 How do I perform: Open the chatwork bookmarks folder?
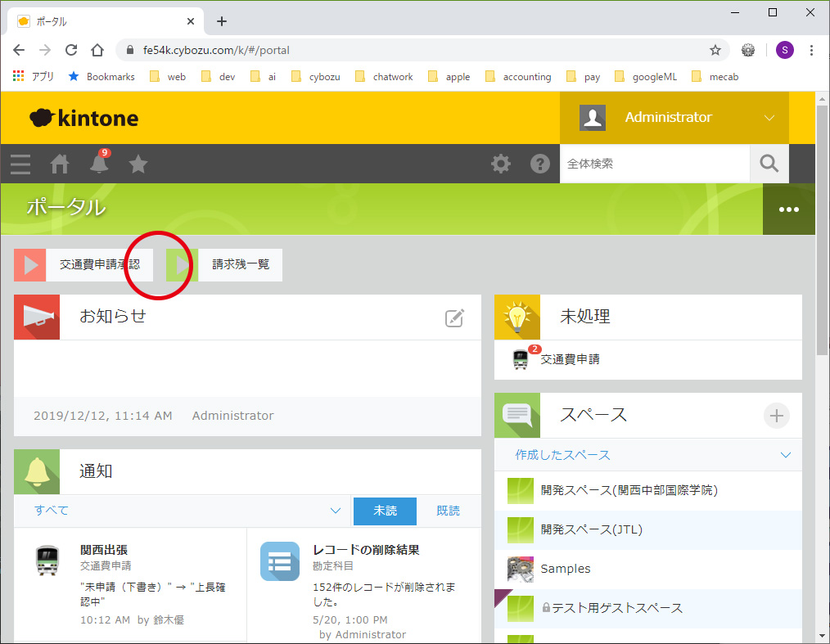384,77
